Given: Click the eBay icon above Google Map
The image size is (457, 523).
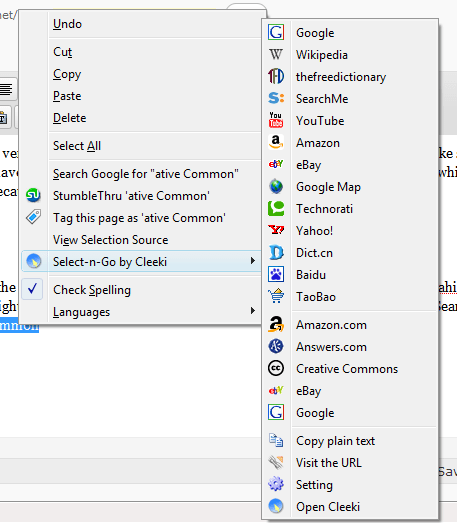Looking at the screenshot, I should pyautogui.click(x=276, y=164).
